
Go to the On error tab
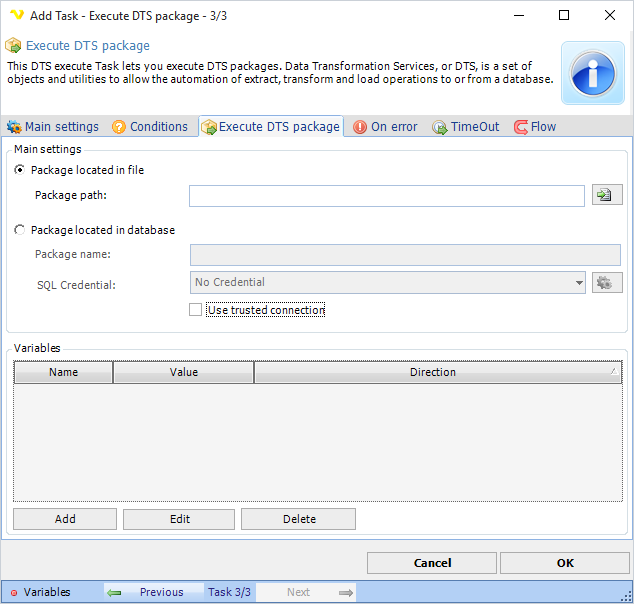pos(385,127)
